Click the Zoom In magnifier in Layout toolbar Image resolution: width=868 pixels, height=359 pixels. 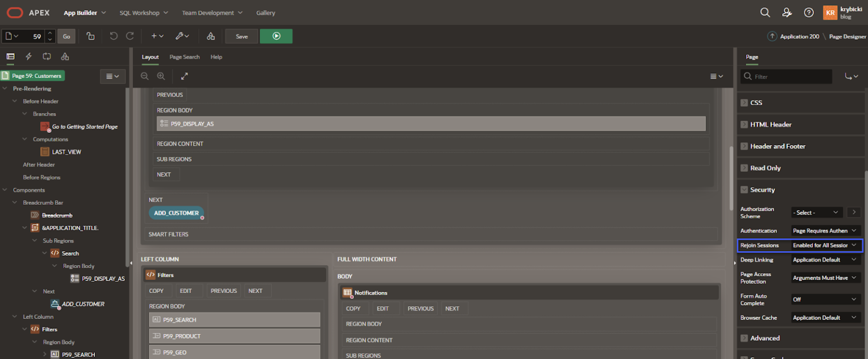[161, 76]
